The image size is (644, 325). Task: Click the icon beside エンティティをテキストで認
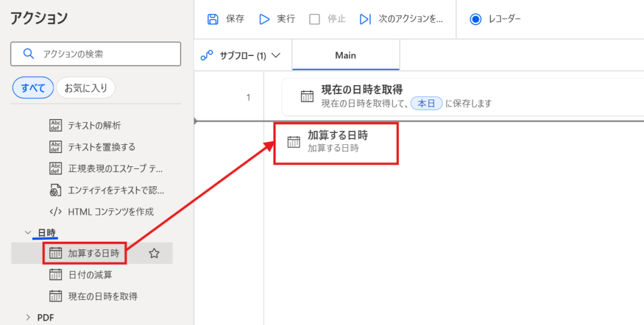[x=55, y=190]
